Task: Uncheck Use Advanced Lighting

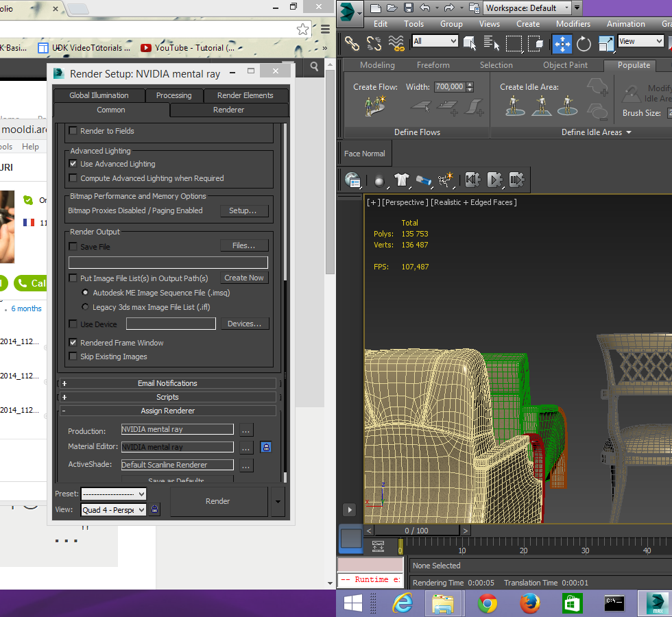Action: tap(73, 164)
